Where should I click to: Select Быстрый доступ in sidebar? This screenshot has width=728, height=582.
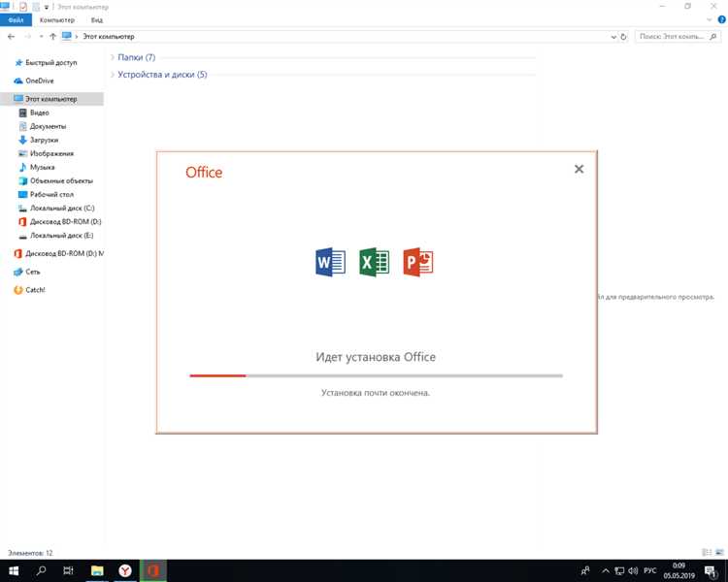pyautogui.click(x=51, y=63)
